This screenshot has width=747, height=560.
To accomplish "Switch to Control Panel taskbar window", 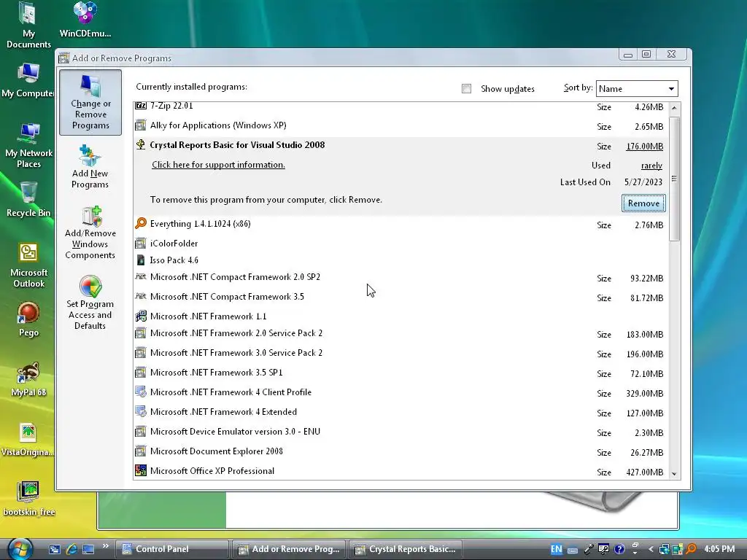I will tap(172, 549).
